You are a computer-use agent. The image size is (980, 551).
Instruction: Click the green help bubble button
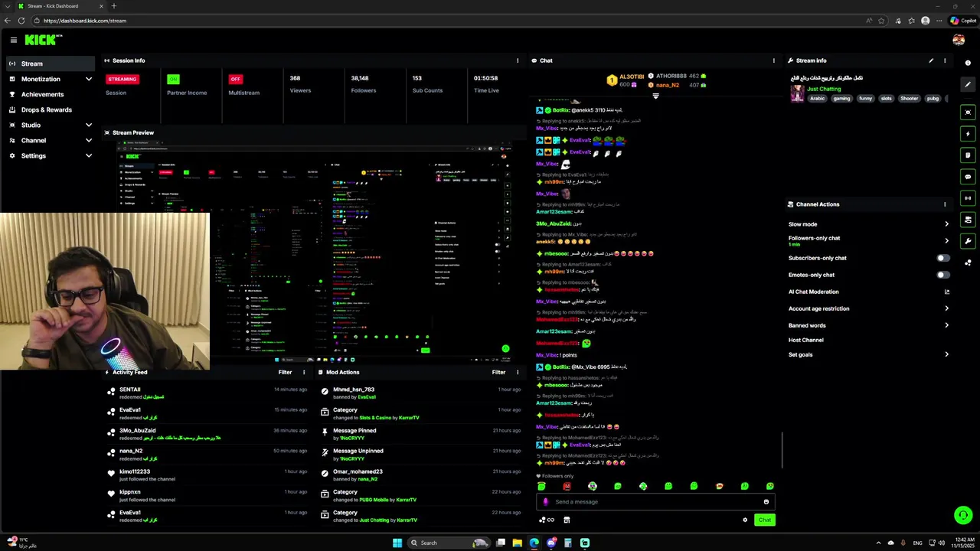963,515
